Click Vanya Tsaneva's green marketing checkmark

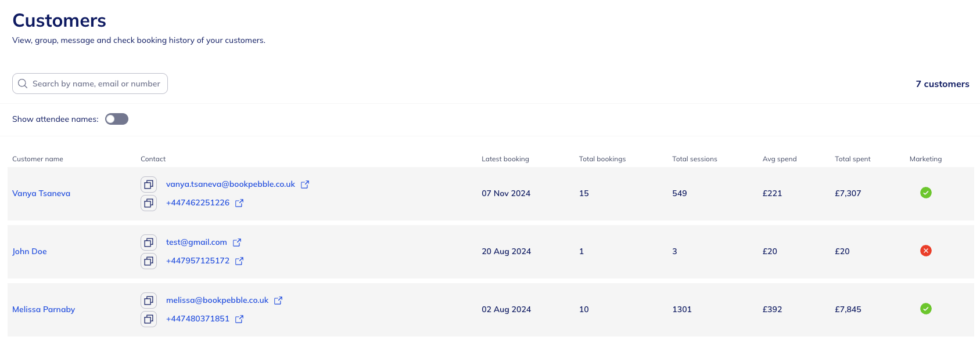click(x=926, y=193)
